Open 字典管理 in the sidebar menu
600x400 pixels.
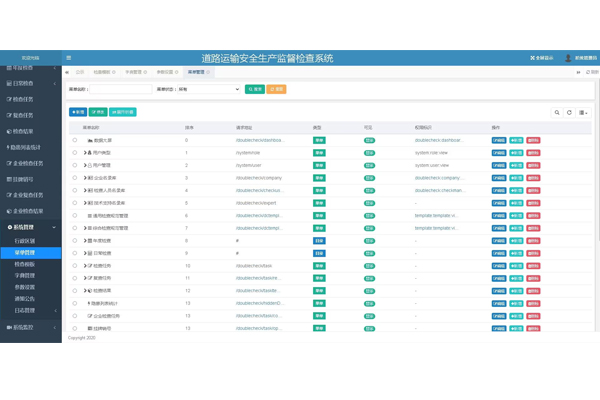(26, 275)
